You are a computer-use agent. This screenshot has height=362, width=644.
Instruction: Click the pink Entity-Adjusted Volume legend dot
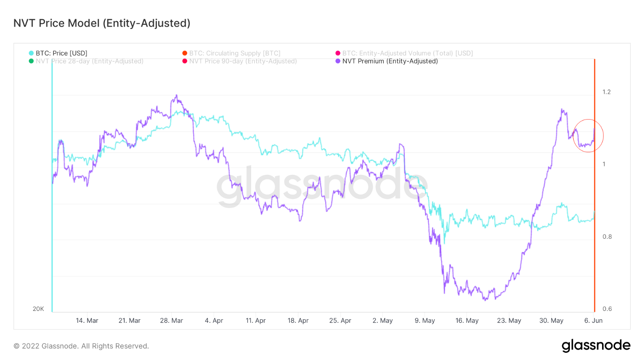click(x=338, y=53)
